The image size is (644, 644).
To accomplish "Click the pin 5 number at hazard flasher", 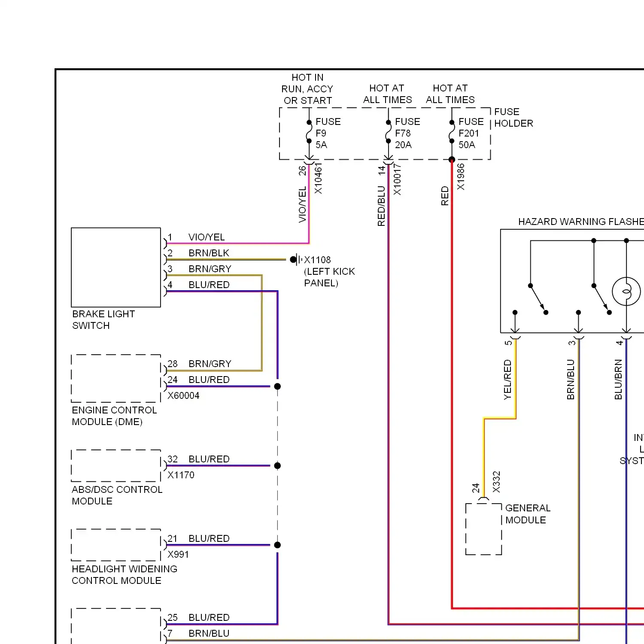I will coord(508,343).
